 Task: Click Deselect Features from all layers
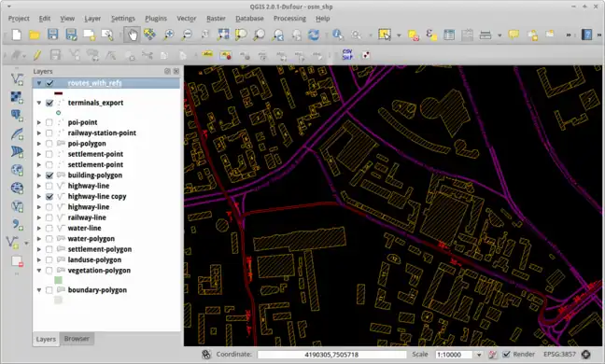[414, 35]
